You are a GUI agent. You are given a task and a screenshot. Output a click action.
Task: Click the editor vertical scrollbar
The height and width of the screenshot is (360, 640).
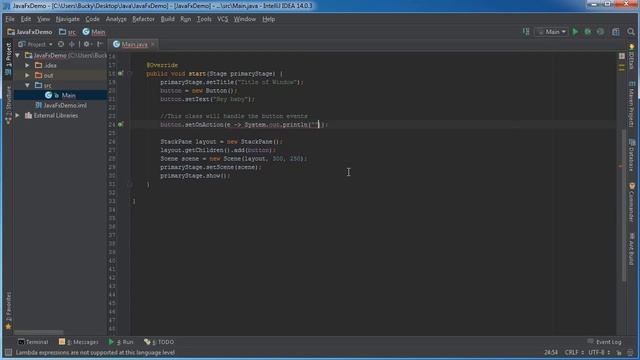click(x=624, y=205)
